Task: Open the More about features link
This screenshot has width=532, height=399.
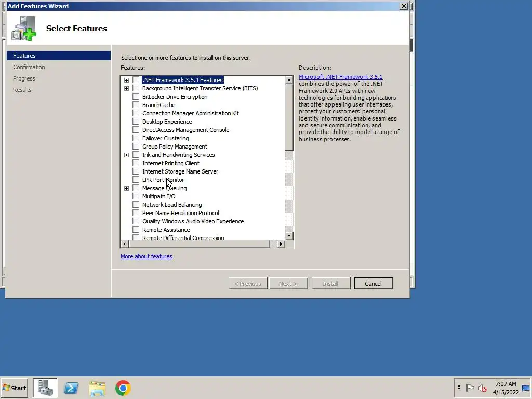Action: [x=146, y=256]
